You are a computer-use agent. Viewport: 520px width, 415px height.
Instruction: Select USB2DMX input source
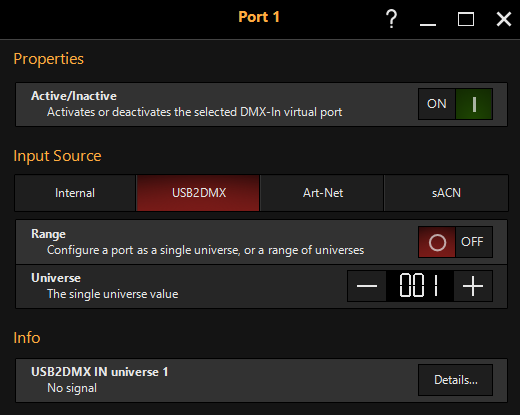point(198,193)
